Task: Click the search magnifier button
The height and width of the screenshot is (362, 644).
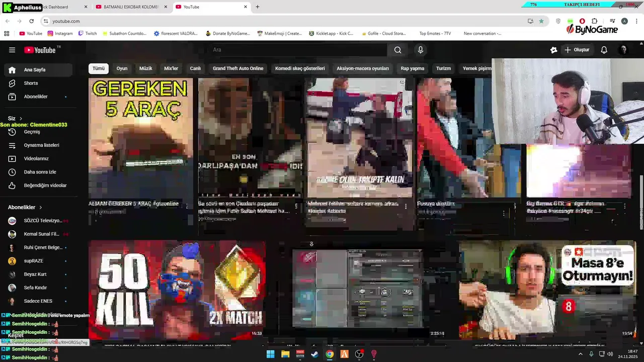Action: pos(397,50)
